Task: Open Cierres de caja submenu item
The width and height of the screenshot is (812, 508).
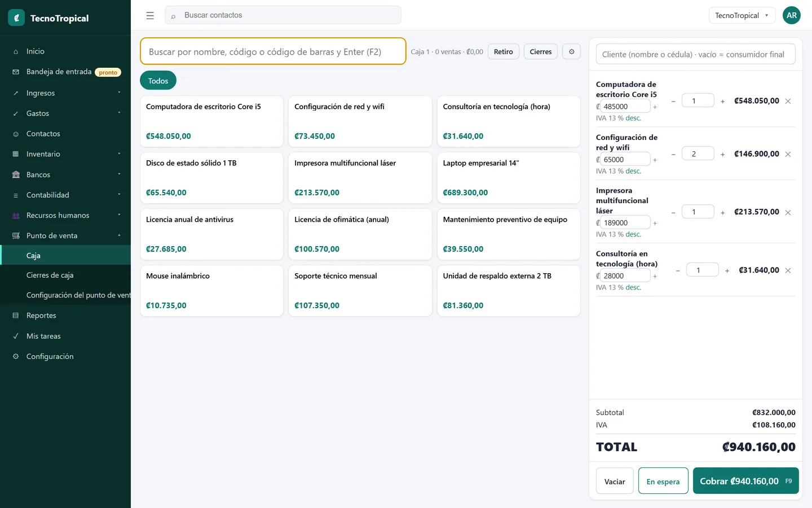Action: 65,275
